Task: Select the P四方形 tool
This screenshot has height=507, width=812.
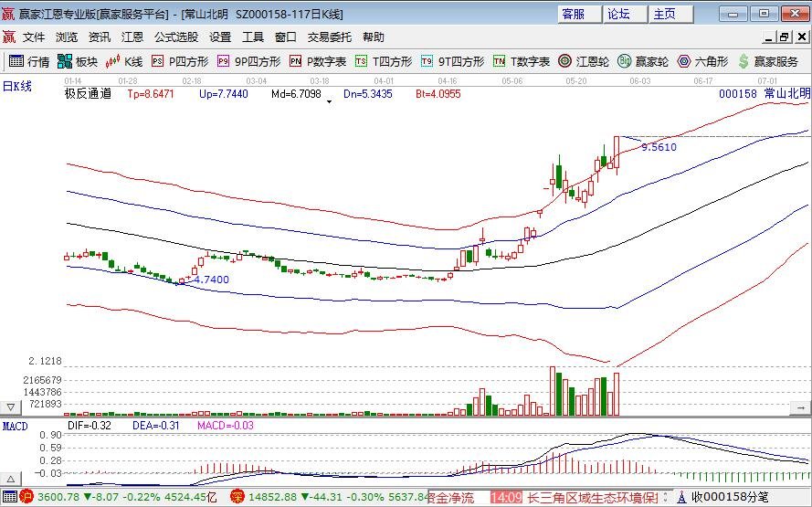Action: pyautogui.click(x=179, y=61)
